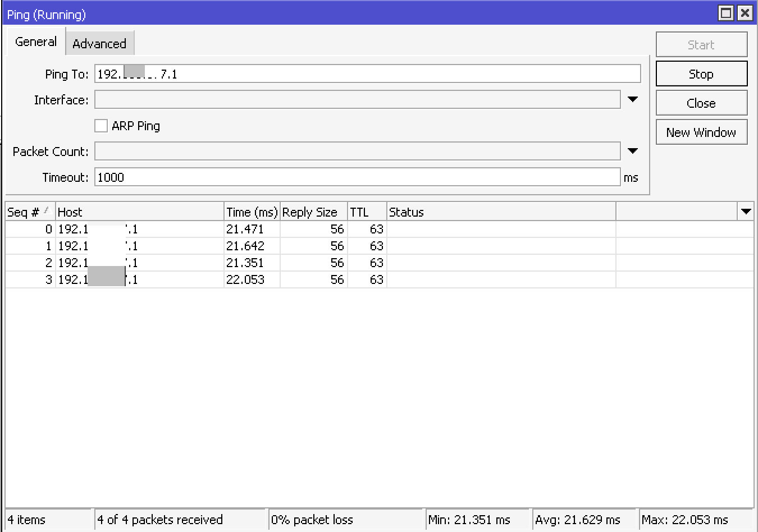Sort by the Status column header

click(x=501, y=212)
